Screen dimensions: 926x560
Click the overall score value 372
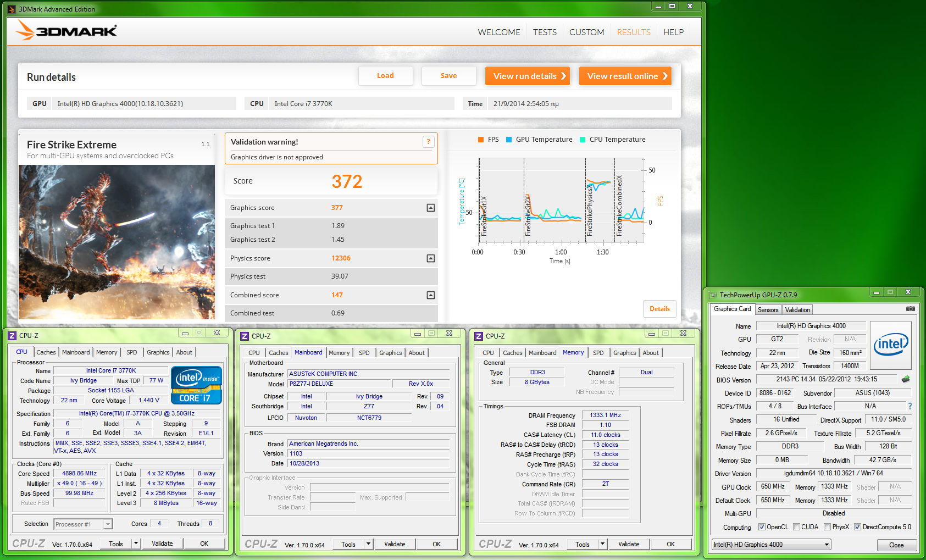tap(347, 181)
